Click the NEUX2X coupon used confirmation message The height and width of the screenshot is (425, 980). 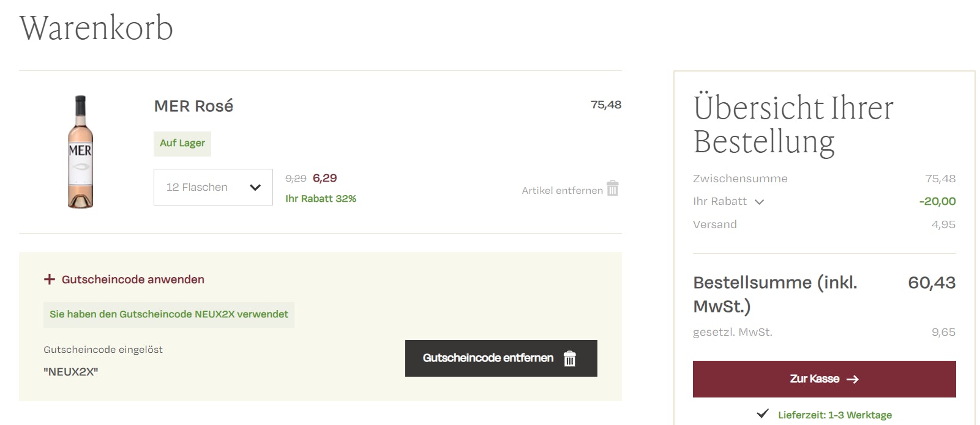[x=168, y=314]
